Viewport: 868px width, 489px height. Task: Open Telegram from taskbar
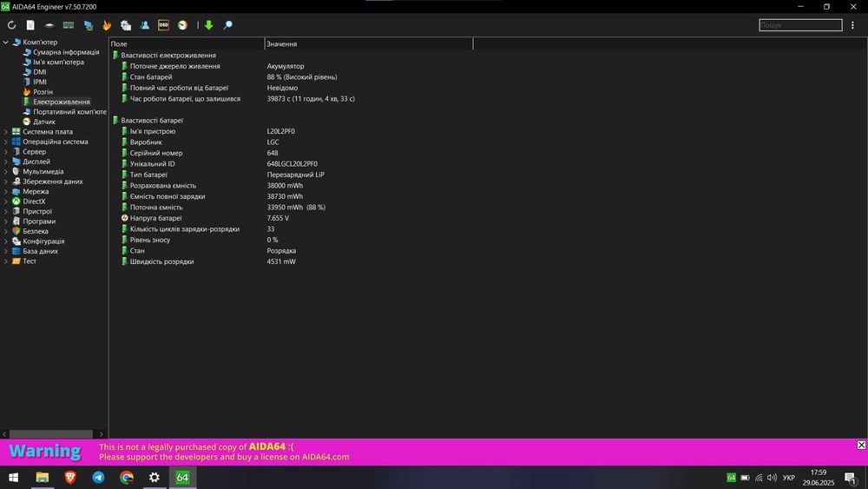(x=99, y=478)
